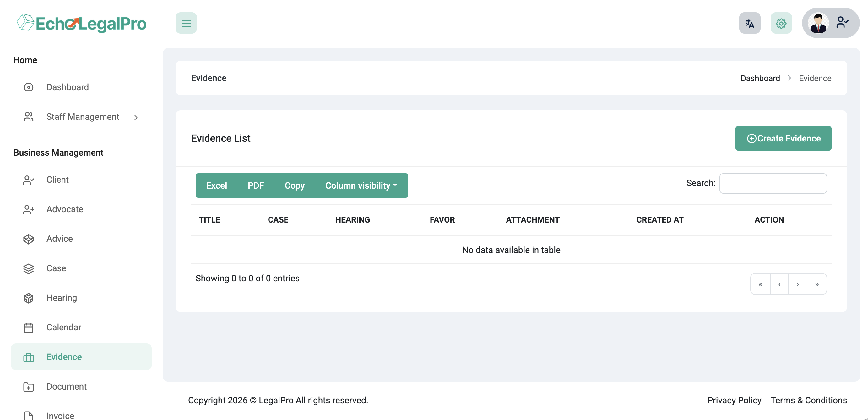Click in the Search input field
This screenshot has width=868, height=420.
tap(773, 184)
